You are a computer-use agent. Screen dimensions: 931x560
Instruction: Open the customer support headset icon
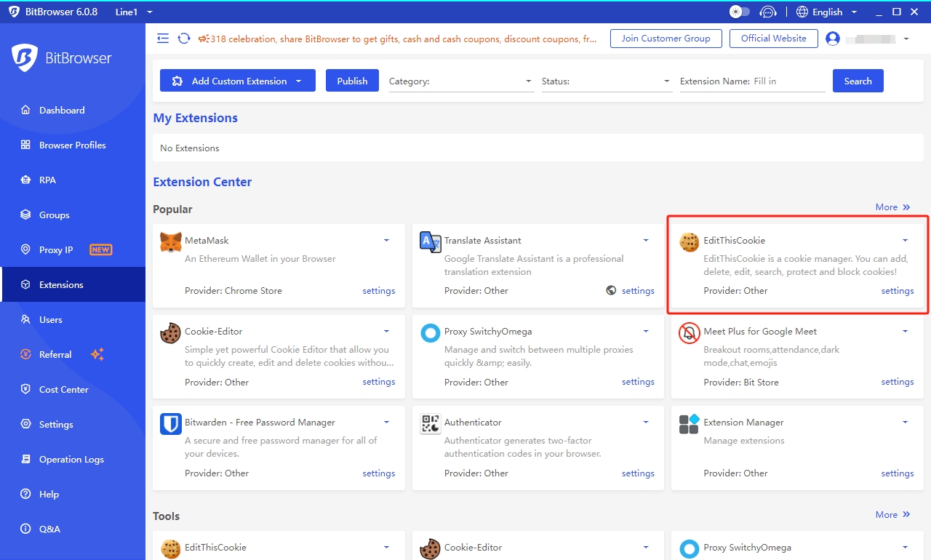pos(768,12)
